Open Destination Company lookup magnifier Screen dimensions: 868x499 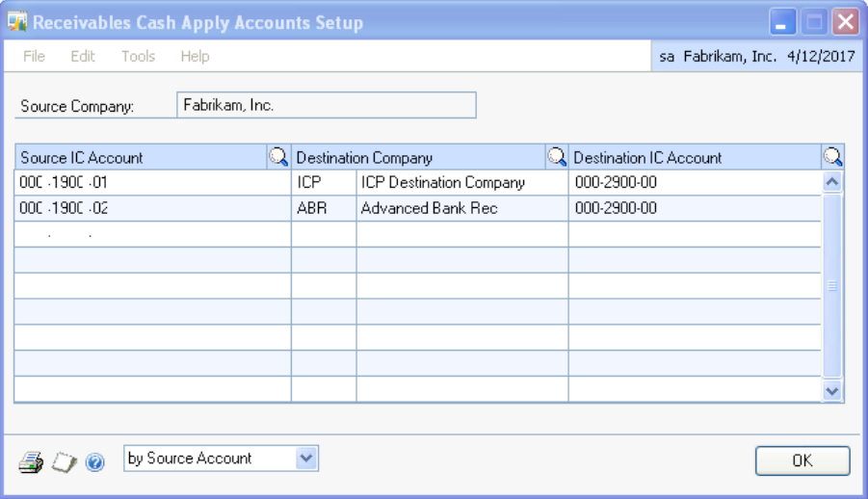(557, 157)
